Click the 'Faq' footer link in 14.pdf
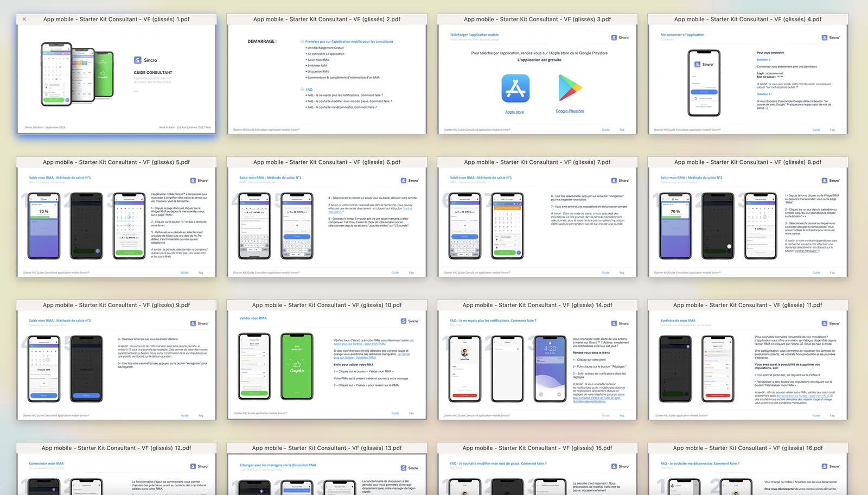Screen dimensions: 868x495 [x=622, y=416]
